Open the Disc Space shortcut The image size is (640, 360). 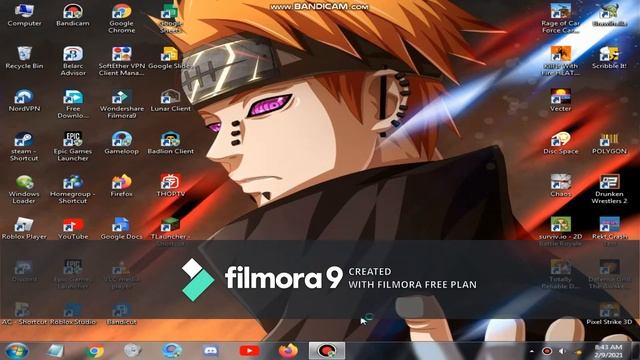560,143
